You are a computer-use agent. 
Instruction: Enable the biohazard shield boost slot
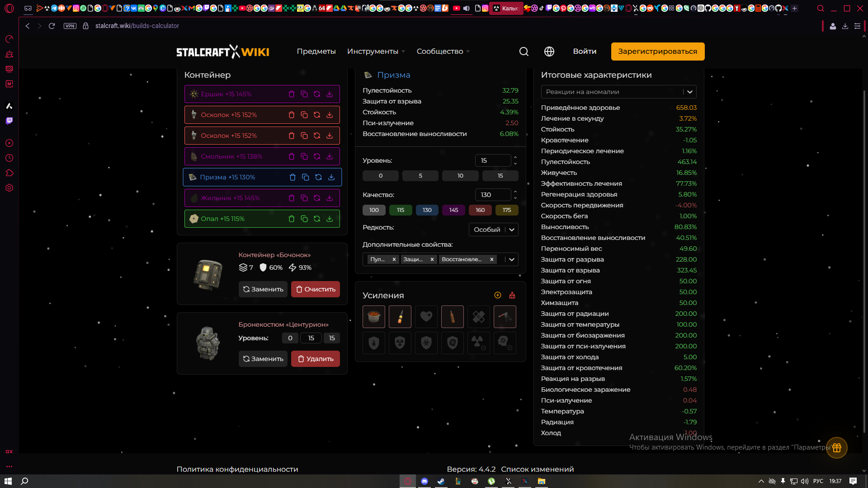(x=426, y=343)
